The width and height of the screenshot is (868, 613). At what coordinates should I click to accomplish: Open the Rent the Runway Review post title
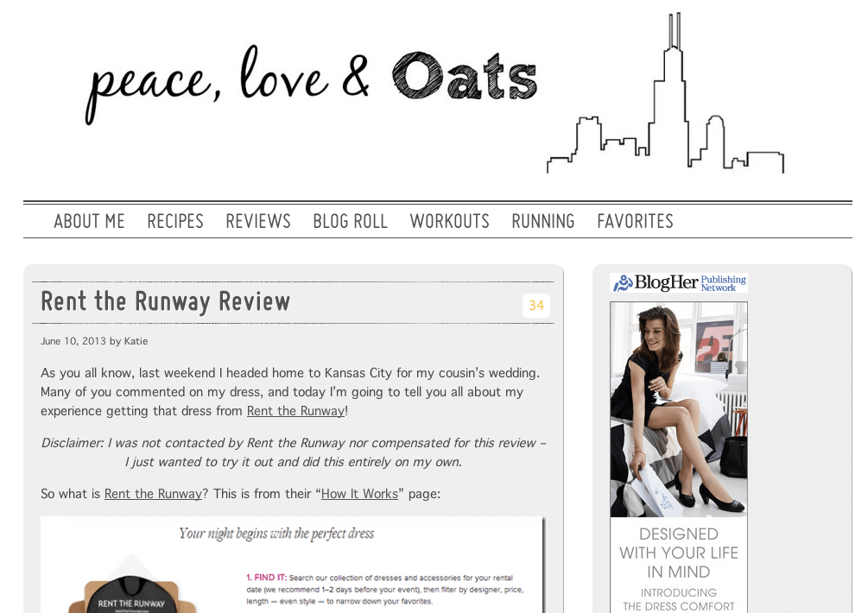tap(166, 302)
